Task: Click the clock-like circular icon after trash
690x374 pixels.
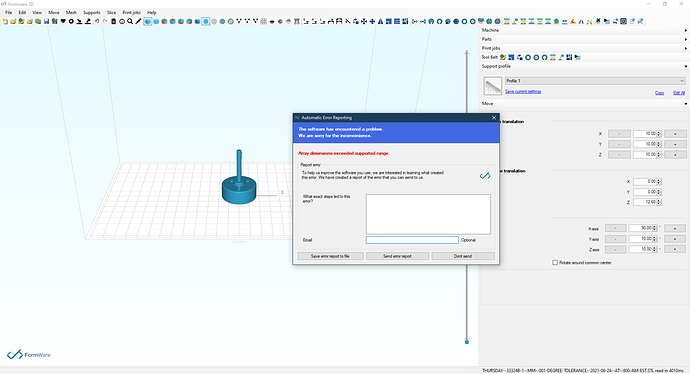Action: point(122,21)
